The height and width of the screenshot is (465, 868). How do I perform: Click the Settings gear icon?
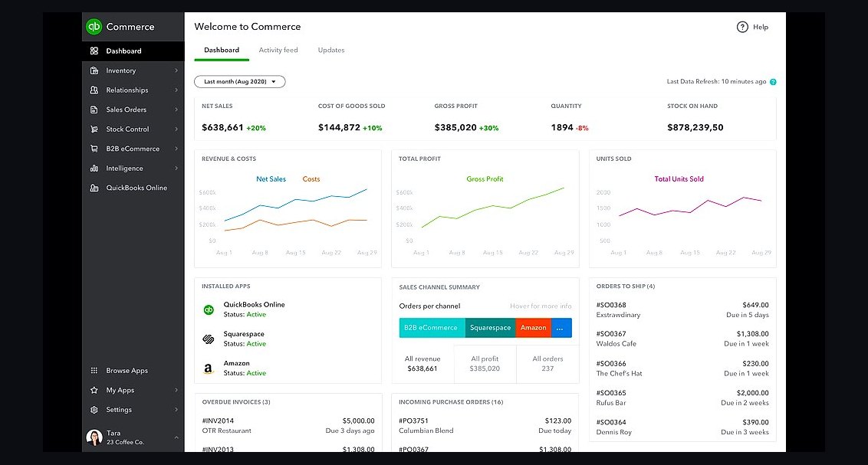(x=94, y=410)
